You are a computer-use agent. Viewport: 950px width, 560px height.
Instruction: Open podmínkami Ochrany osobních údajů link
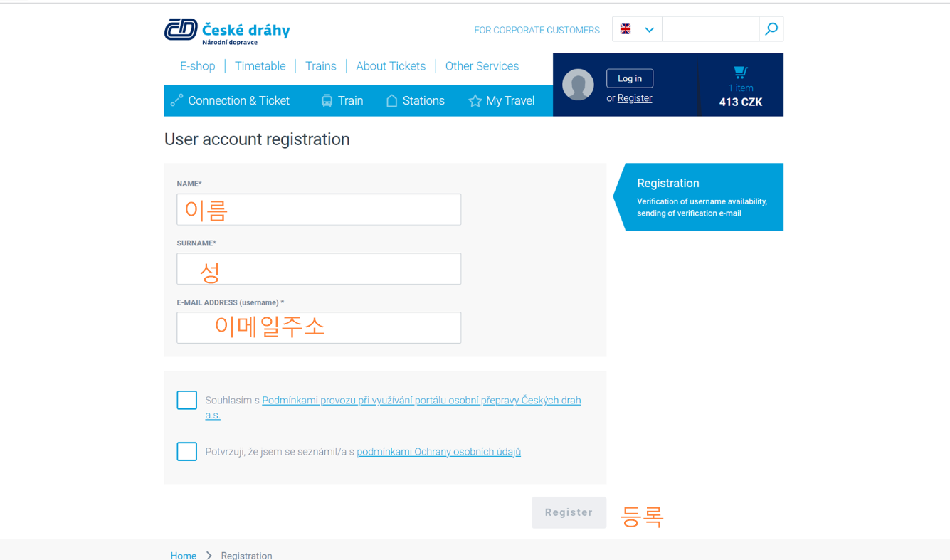click(x=439, y=452)
